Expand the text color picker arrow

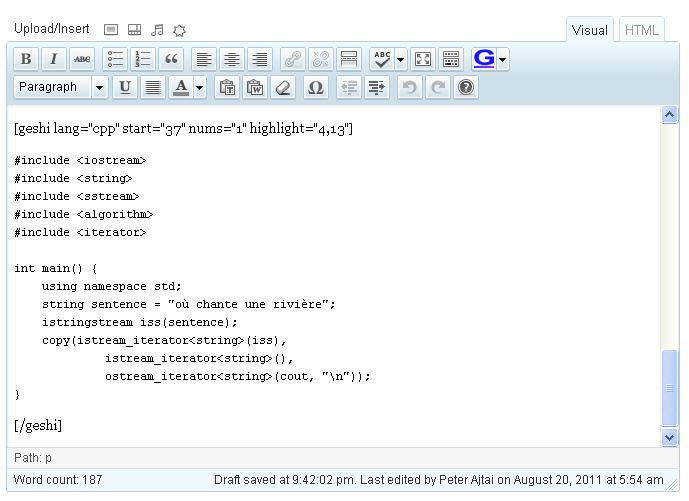pos(199,87)
